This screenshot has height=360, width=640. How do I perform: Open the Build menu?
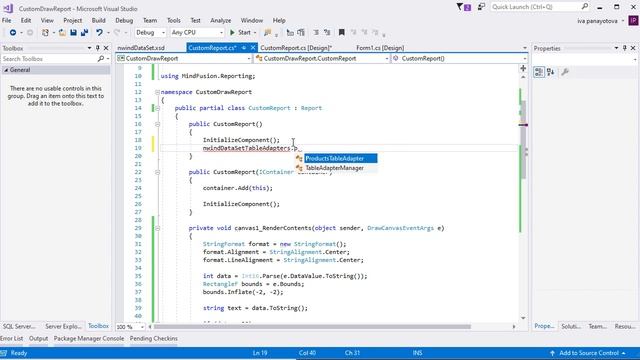tap(98, 20)
